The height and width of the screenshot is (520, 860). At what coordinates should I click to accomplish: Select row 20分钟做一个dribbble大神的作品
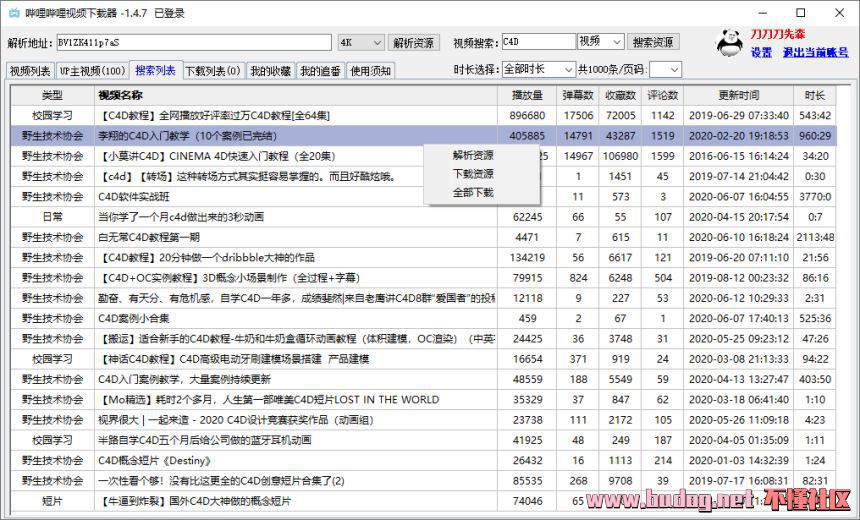tap(423, 258)
